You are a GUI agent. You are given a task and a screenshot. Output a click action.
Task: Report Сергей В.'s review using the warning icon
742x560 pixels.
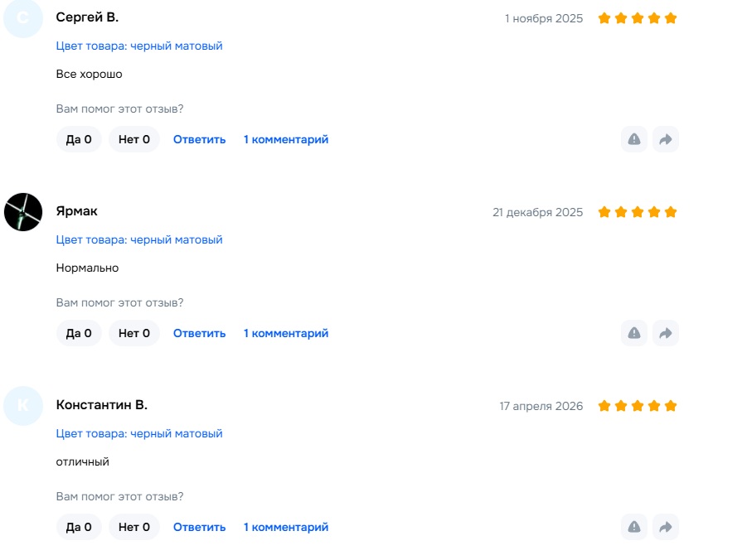tap(634, 139)
